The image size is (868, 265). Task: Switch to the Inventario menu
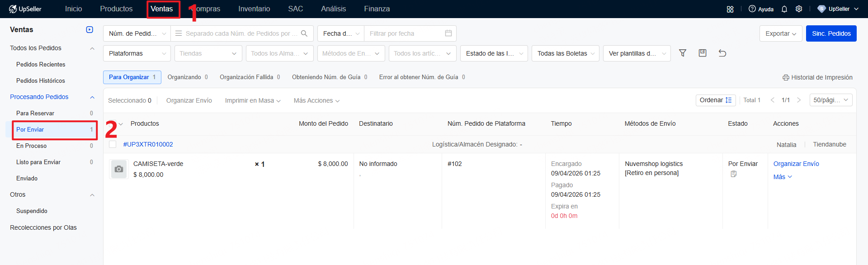pyautogui.click(x=254, y=9)
